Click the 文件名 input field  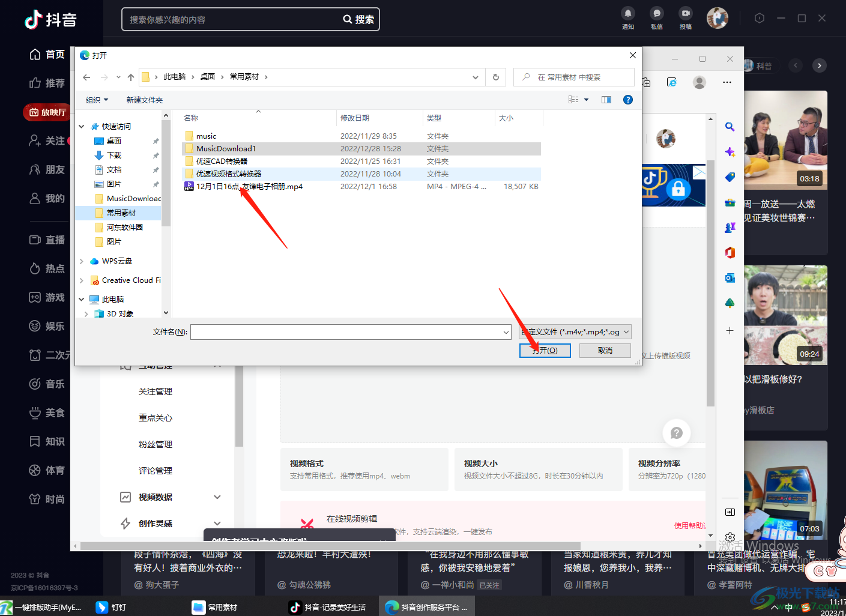click(351, 332)
